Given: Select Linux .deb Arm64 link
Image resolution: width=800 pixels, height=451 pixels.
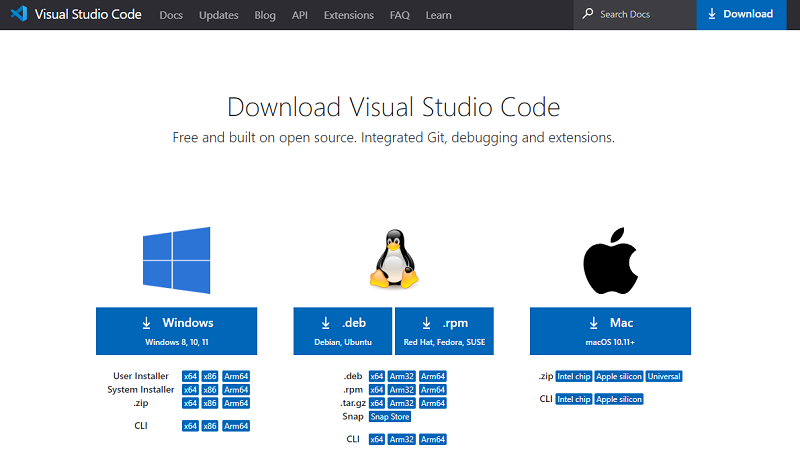Looking at the screenshot, I should click(433, 376).
